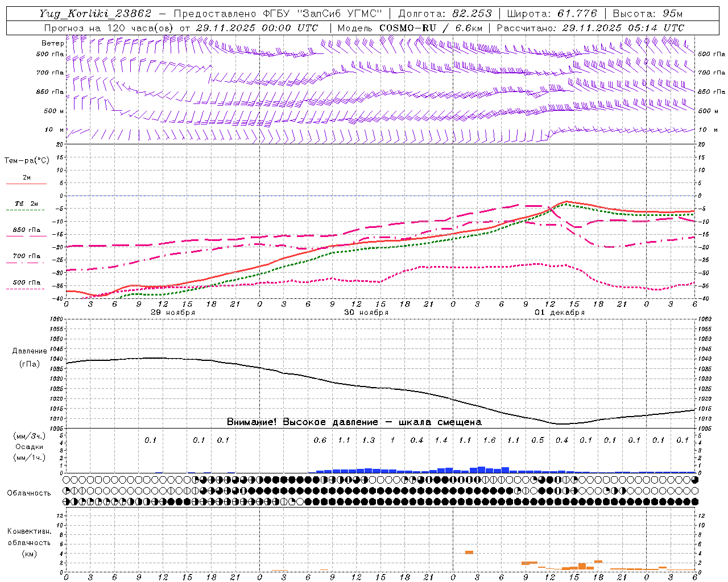Screen dimensions: 728x582
Task: Select the 'Широта: 61.776' header text
Action: [x=552, y=13]
